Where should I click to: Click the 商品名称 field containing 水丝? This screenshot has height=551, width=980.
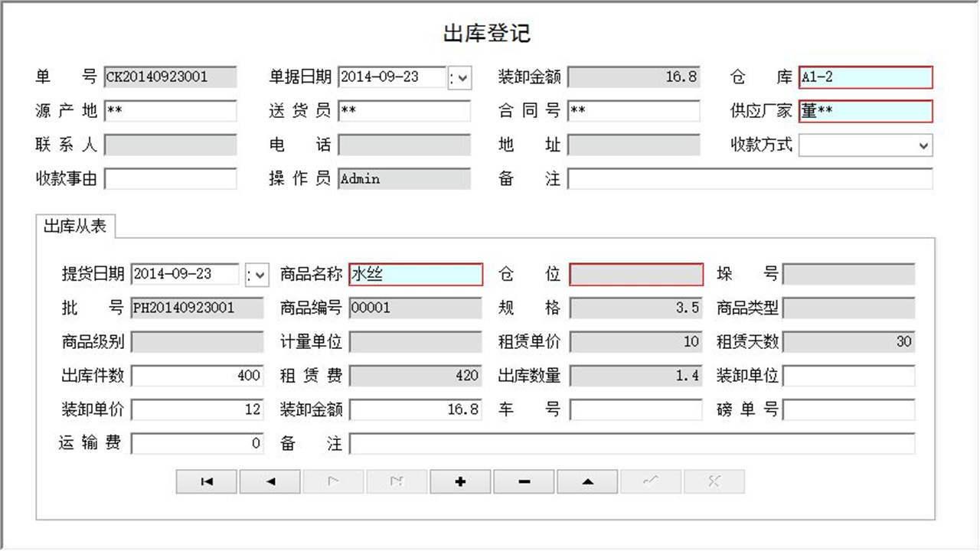tap(416, 274)
